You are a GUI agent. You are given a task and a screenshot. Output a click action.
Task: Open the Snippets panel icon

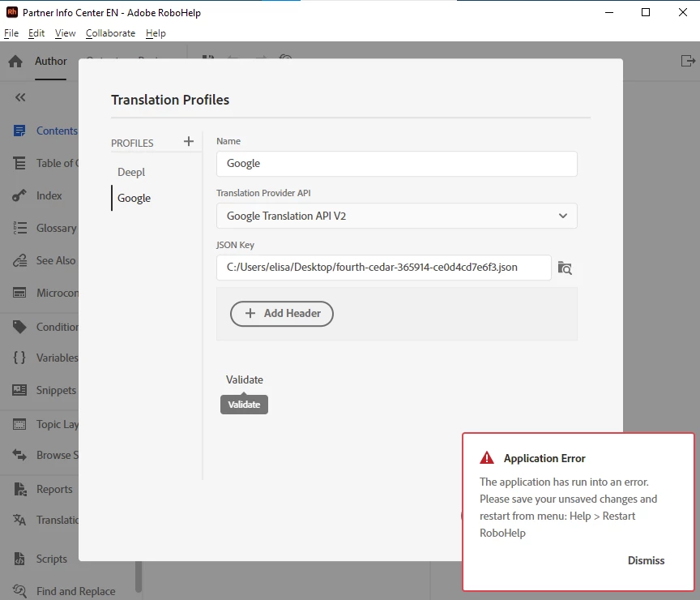tap(19, 390)
